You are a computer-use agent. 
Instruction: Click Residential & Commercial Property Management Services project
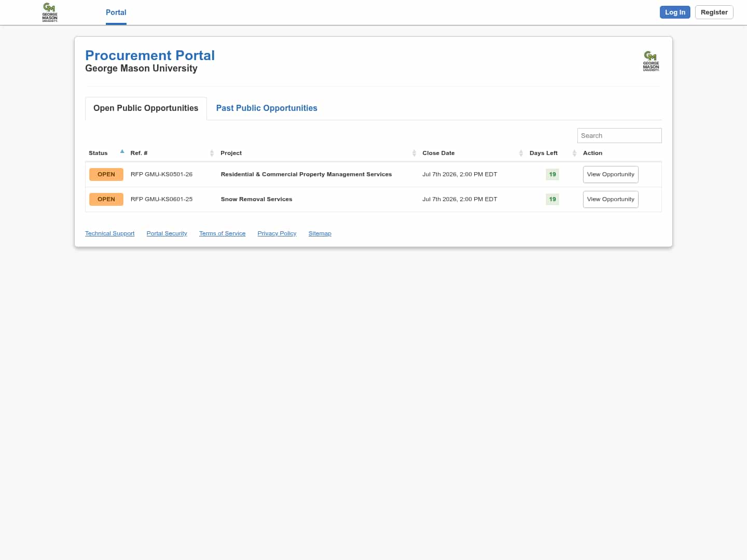pos(306,175)
